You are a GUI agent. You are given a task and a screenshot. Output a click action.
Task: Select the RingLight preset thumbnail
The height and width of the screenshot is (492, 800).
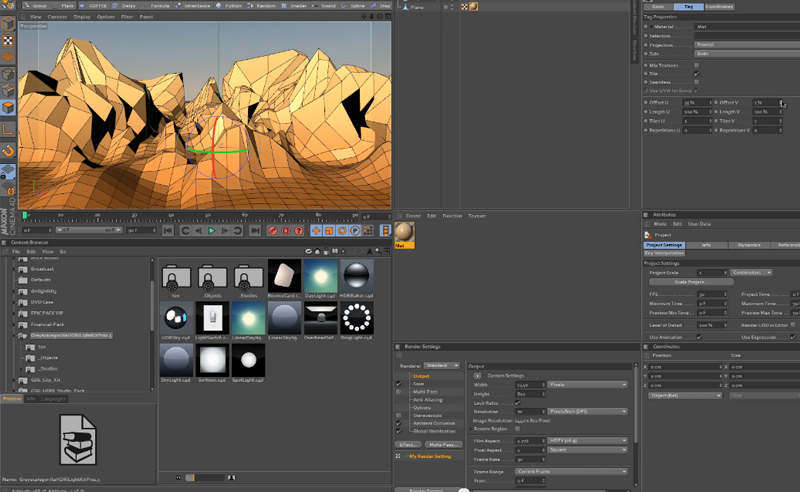tap(357, 318)
